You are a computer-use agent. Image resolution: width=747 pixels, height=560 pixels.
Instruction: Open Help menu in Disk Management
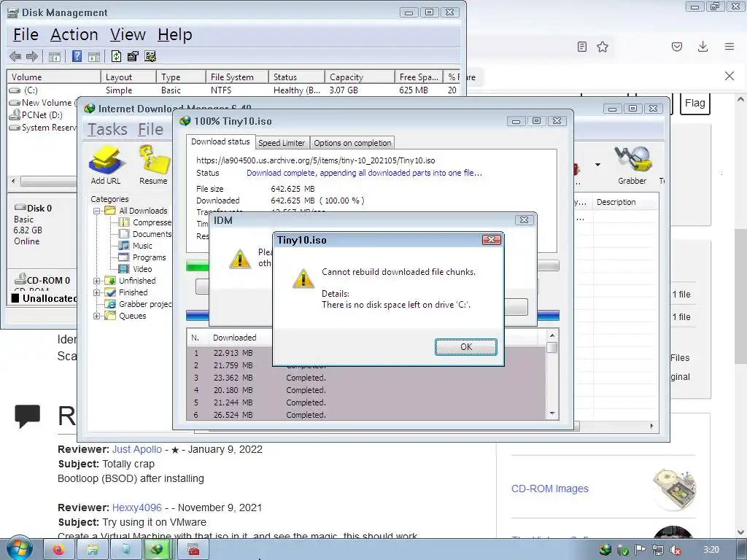click(x=175, y=35)
